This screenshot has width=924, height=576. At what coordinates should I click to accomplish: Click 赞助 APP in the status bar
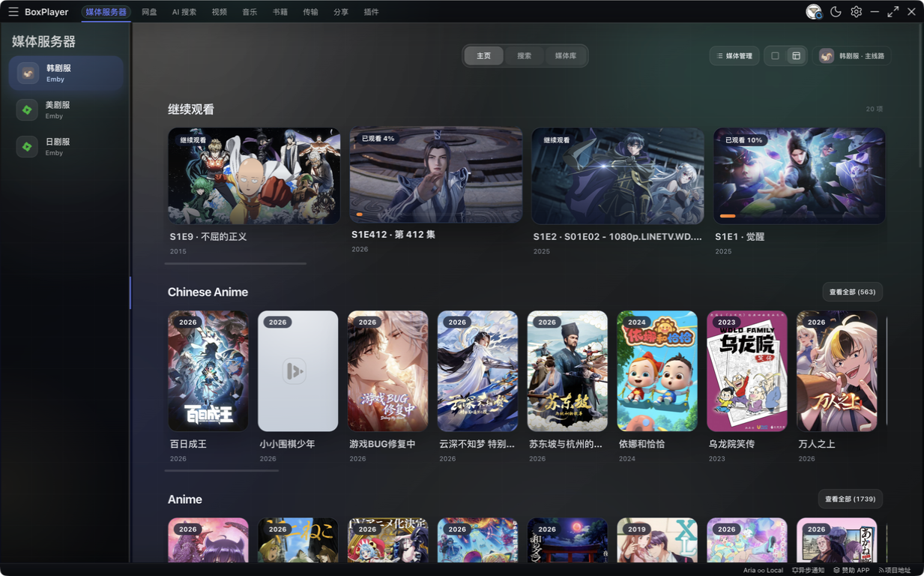851,570
